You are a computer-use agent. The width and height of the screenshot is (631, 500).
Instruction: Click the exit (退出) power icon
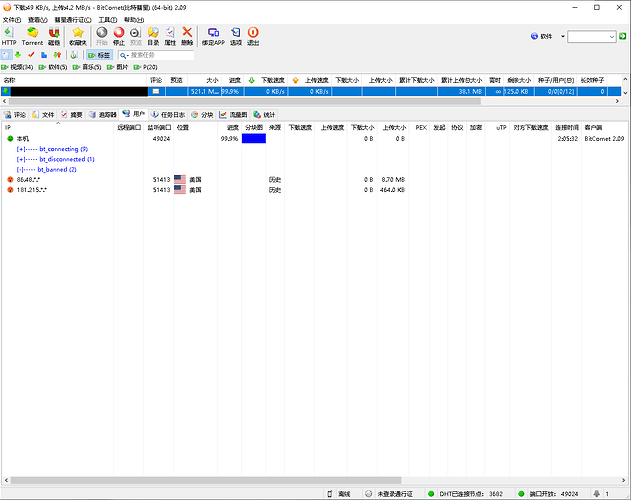tap(253, 36)
